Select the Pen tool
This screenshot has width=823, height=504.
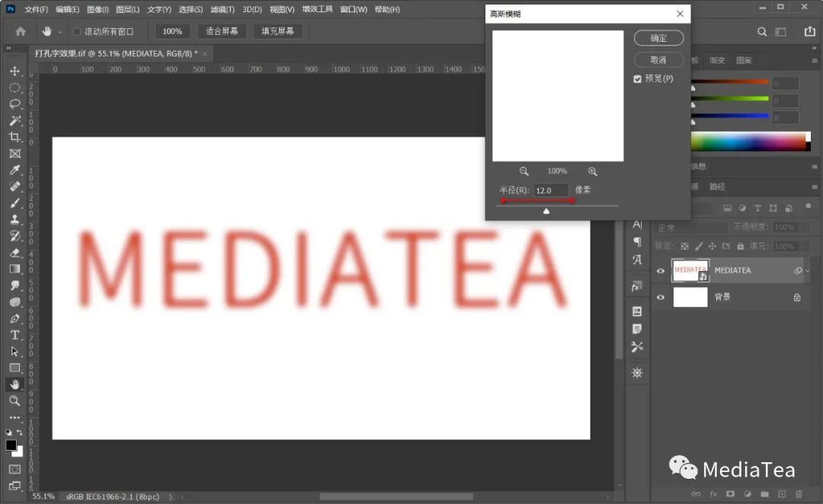coord(14,319)
